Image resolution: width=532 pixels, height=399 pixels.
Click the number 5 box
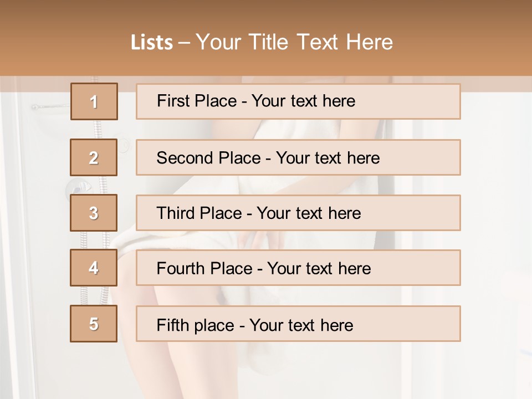[94, 324]
